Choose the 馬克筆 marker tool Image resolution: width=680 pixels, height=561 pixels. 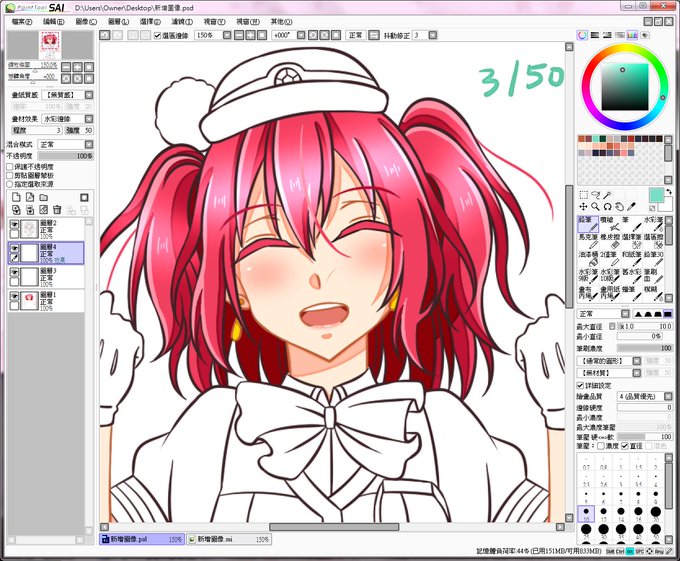point(588,241)
